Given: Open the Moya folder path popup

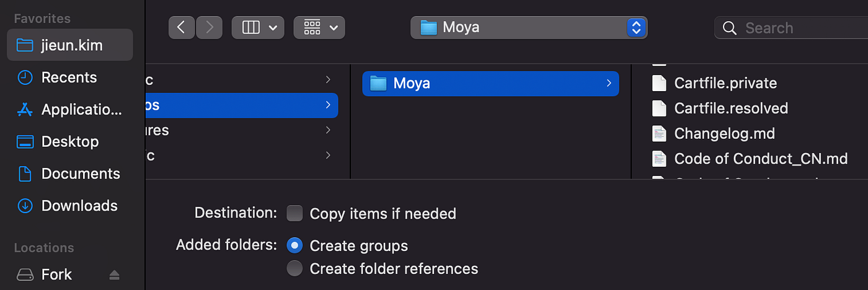Looking at the screenshot, I should (529, 27).
